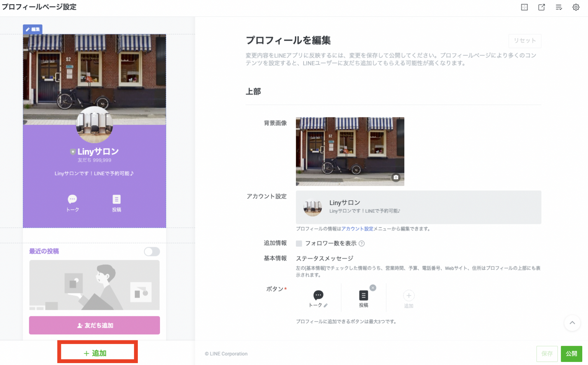Click the green 公開 button
This screenshot has width=588, height=365.
pyautogui.click(x=571, y=354)
